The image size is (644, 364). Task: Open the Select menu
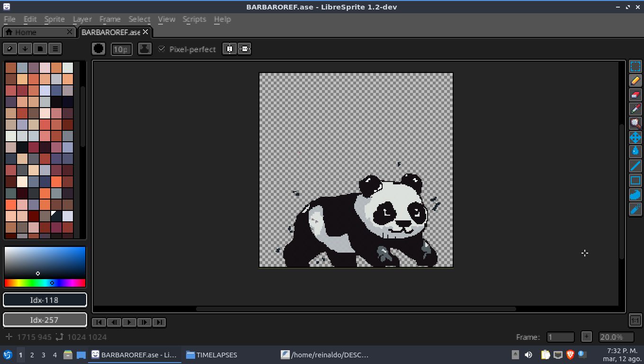139,19
